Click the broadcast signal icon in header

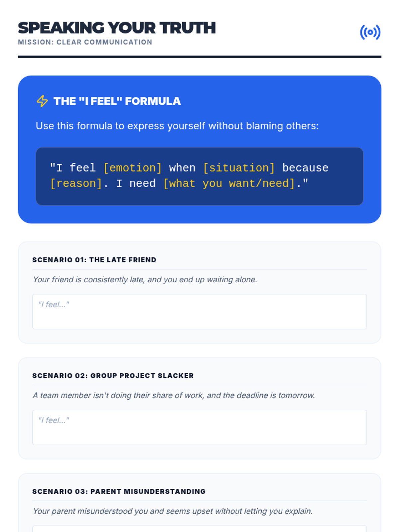point(370,32)
